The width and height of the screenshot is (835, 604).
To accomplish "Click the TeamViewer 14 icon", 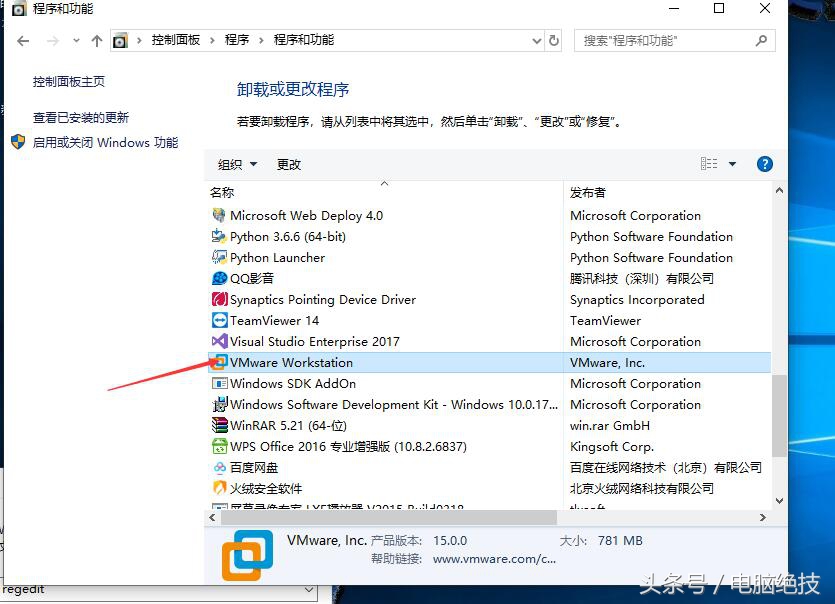I will click(x=220, y=320).
